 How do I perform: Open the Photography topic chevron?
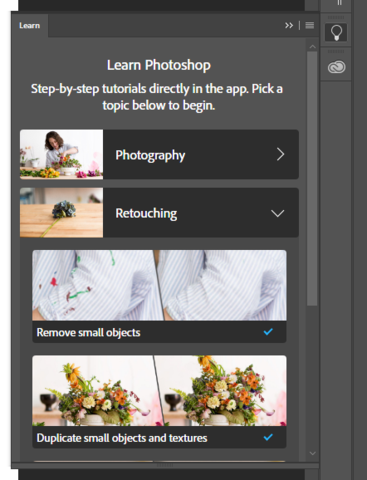[x=281, y=154]
